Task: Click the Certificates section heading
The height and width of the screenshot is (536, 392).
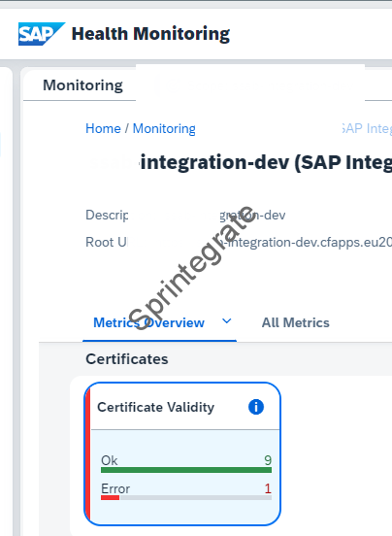Action: 127,359
